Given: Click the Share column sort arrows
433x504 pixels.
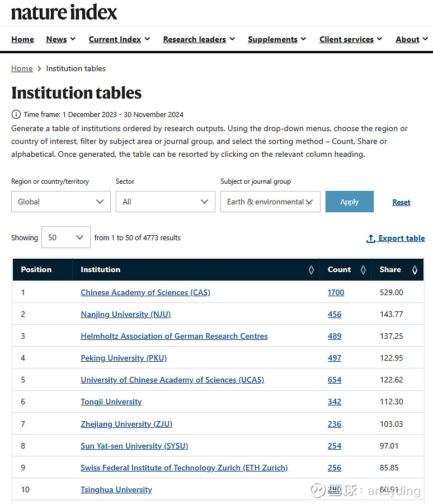Looking at the screenshot, I should (x=415, y=270).
